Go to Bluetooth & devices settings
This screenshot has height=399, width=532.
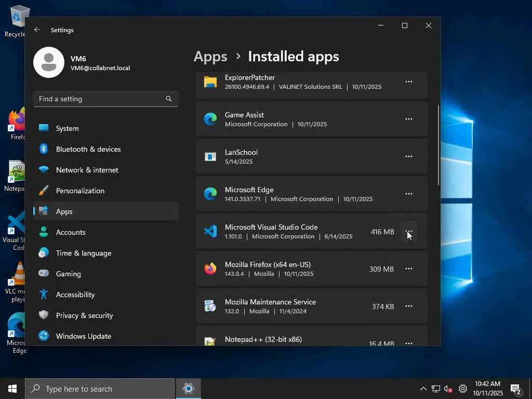coord(88,149)
